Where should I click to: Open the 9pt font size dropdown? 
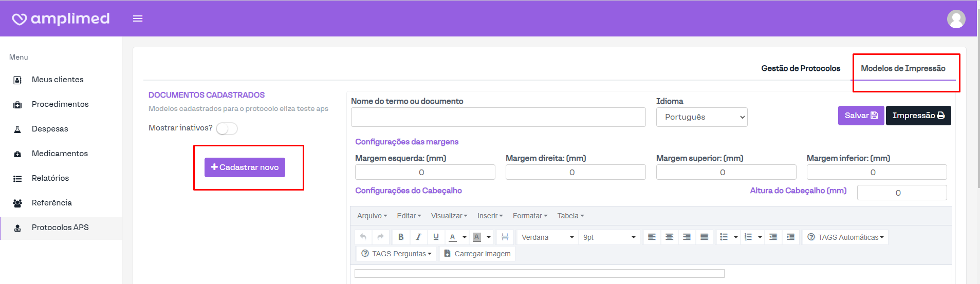[609, 237]
